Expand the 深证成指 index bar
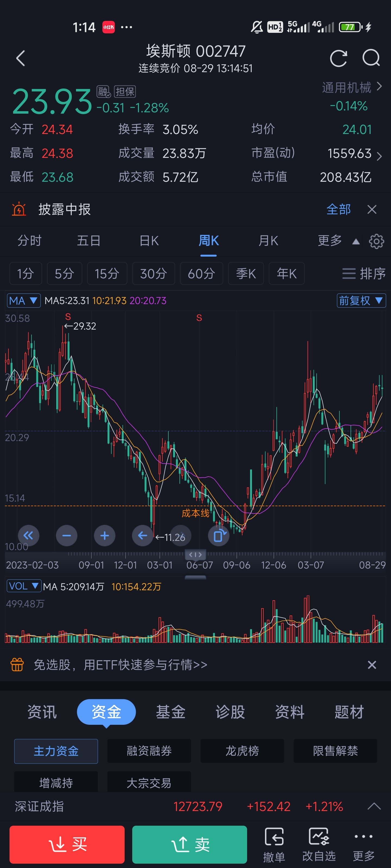 [374, 806]
